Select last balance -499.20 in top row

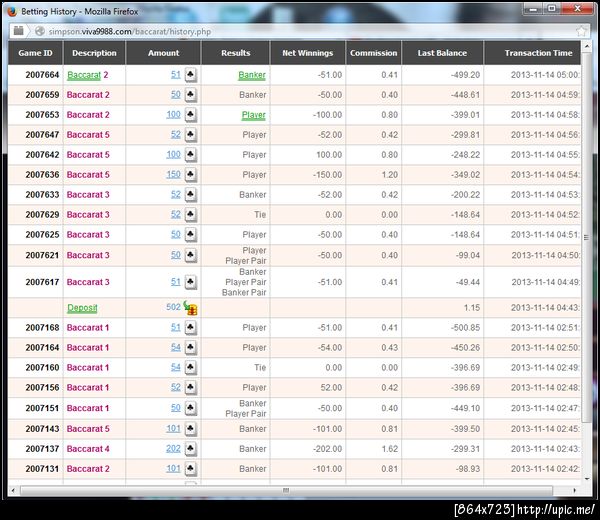(x=465, y=75)
